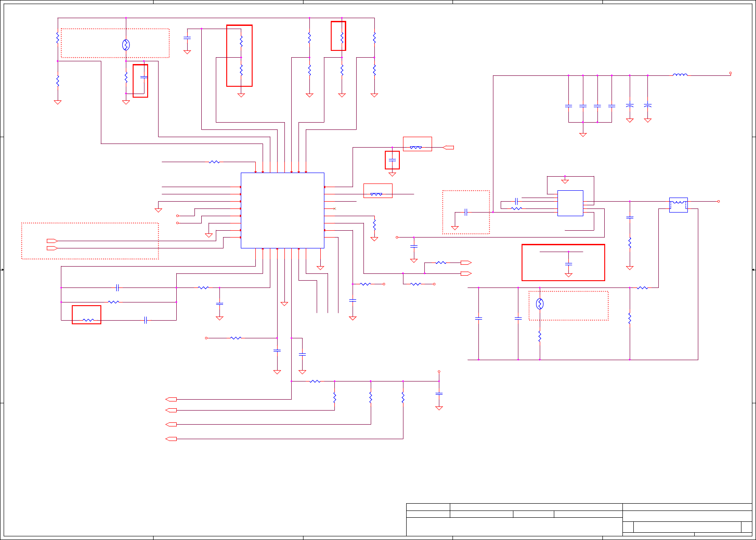Click the red-boxed resistor at the lower left

point(86,315)
